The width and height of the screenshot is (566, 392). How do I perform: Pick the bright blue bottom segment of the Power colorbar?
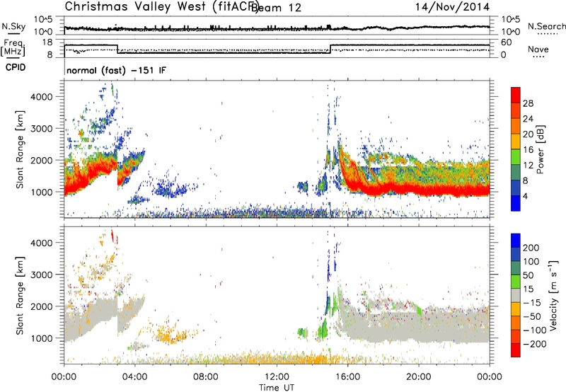pyautogui.click(x=516, y=203)
